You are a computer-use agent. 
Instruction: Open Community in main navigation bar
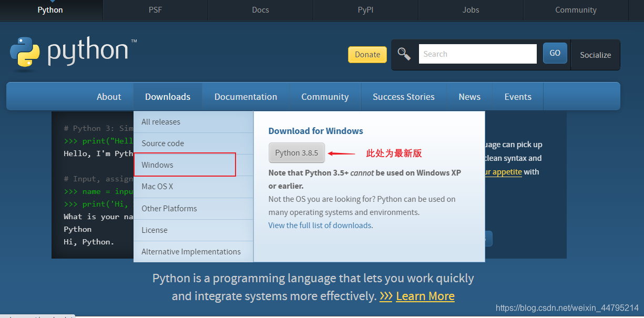(x=325, y=97)
